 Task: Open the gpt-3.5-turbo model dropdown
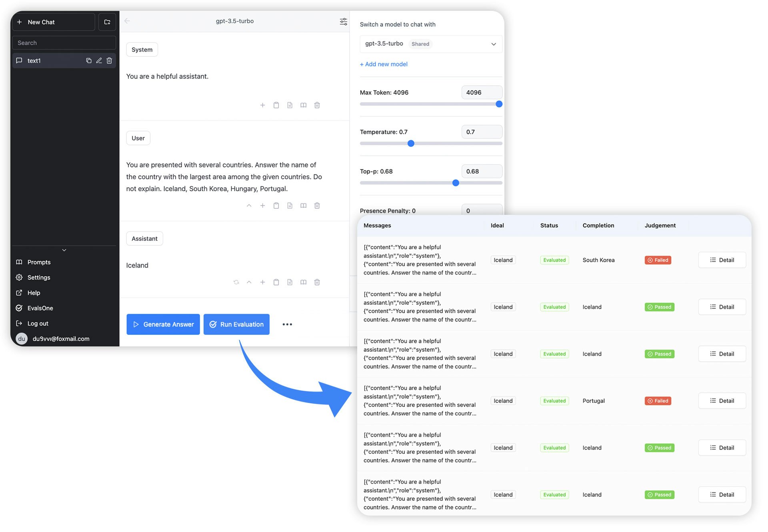[431, 44]
